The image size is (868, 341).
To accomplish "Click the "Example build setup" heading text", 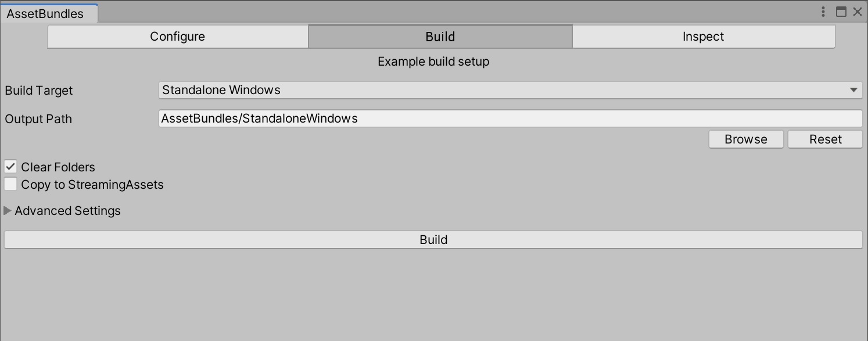I will pyautogui.click(x=433, y=62).
